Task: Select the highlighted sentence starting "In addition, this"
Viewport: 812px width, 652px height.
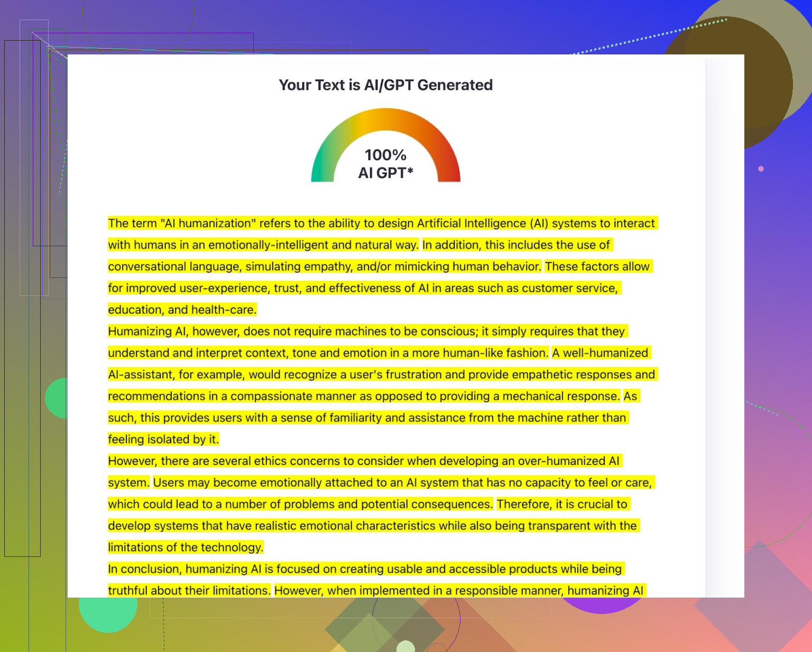Action: pos(516,245)
